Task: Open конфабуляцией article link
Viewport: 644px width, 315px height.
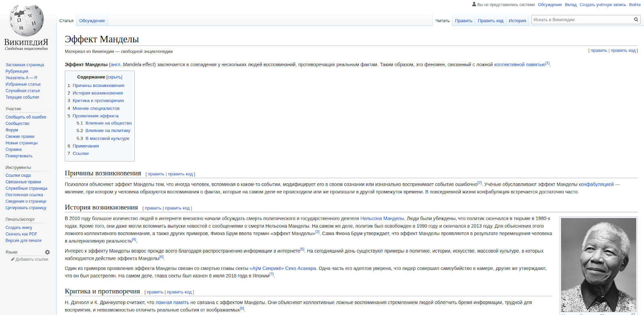Action: (x=596, y=184)
